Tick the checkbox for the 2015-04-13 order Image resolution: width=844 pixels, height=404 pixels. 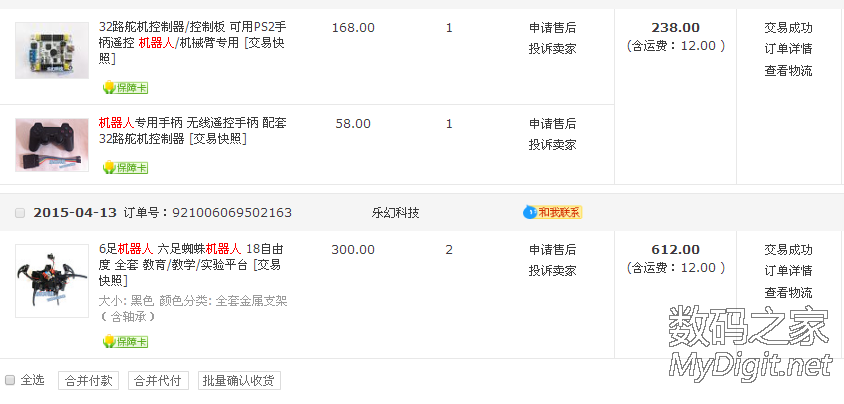coord(21,213)
